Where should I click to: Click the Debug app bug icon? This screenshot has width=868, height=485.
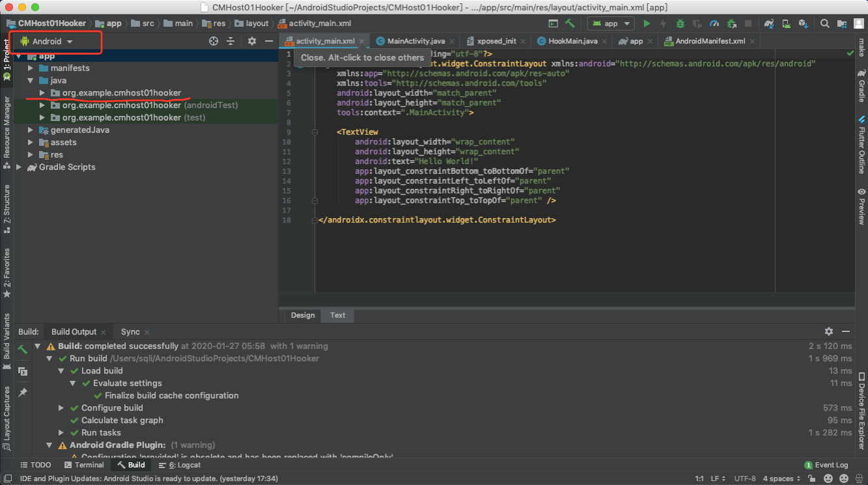click(x=680, y=23)
